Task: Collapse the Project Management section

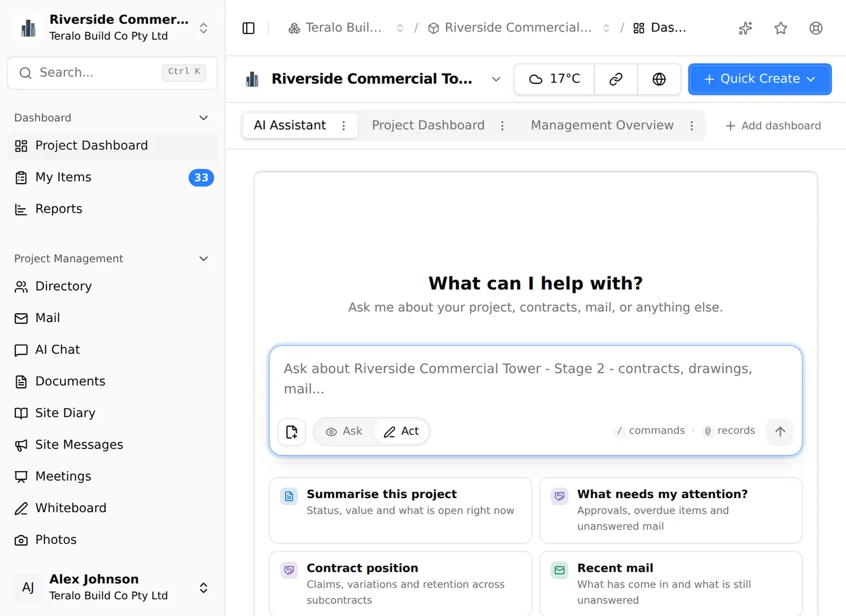Action: pyautogui.click(x=204, y=258)
